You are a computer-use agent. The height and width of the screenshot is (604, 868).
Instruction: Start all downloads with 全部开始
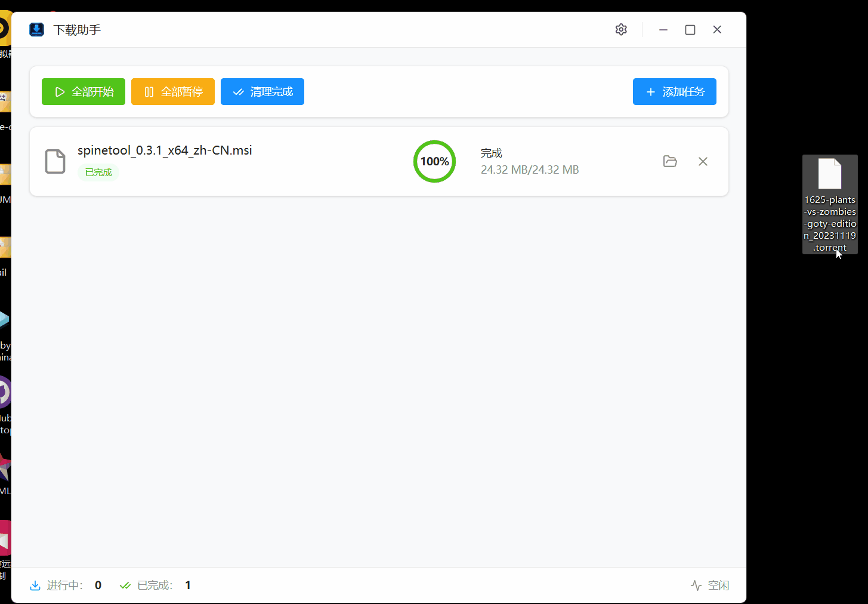pos(84,91)
